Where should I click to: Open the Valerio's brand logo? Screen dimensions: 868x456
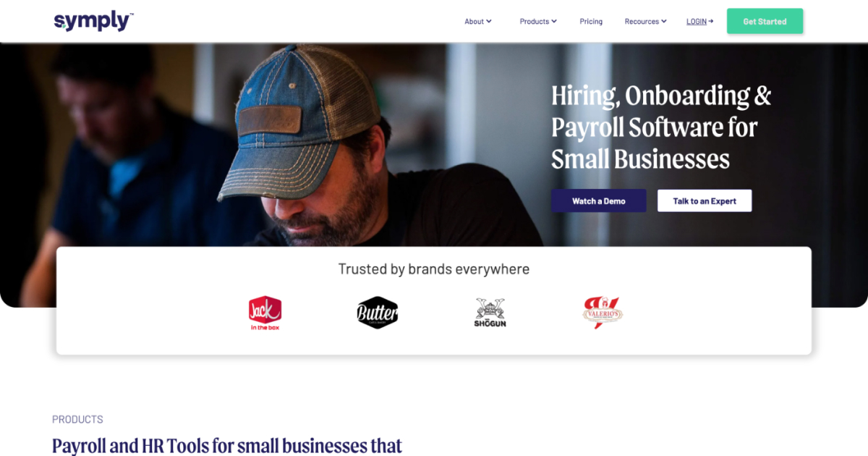tap(603, 313)
